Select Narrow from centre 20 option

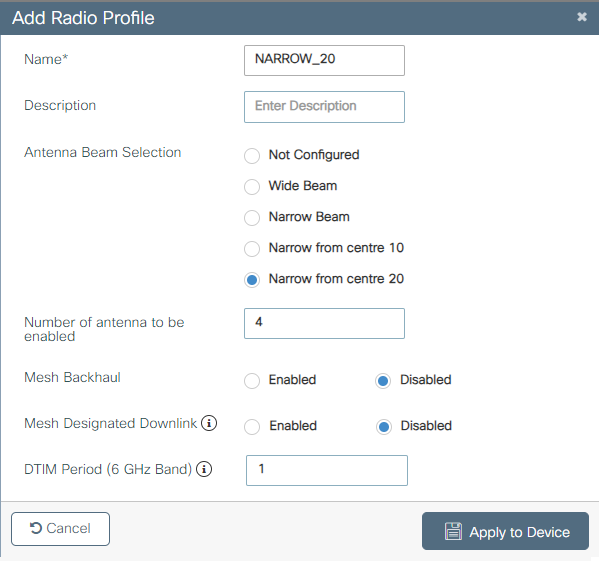(x=252, y=280)
